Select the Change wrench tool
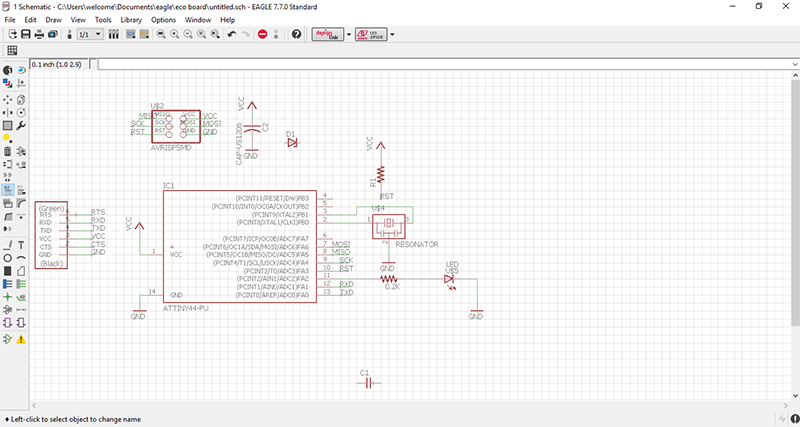 coord(21,125)
